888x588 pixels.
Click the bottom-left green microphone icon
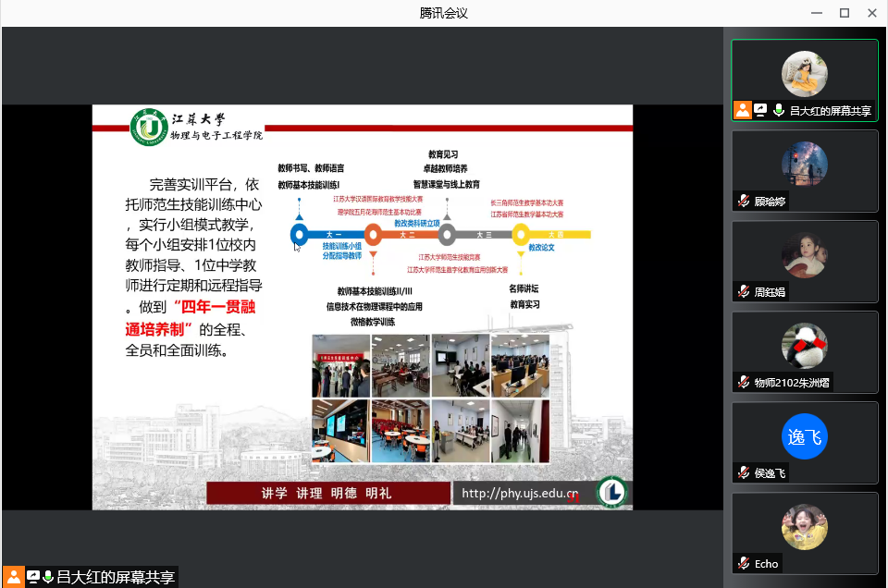pos(48,577)
